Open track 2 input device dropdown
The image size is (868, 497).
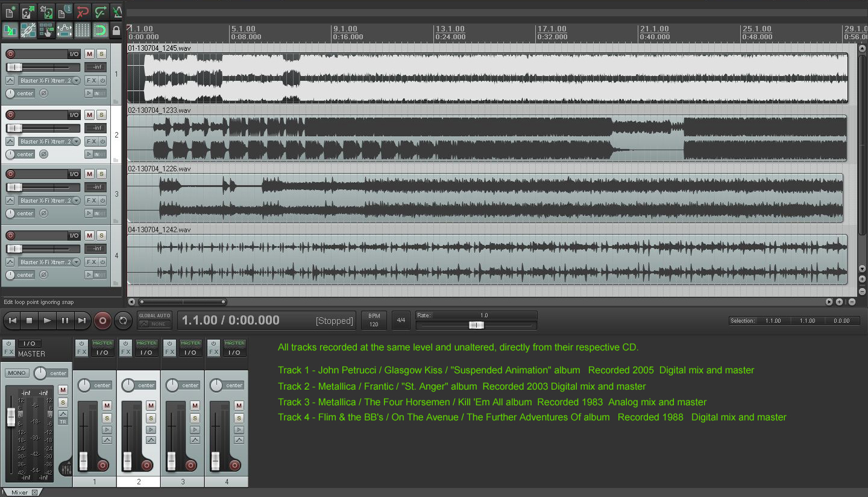(49, 141)
